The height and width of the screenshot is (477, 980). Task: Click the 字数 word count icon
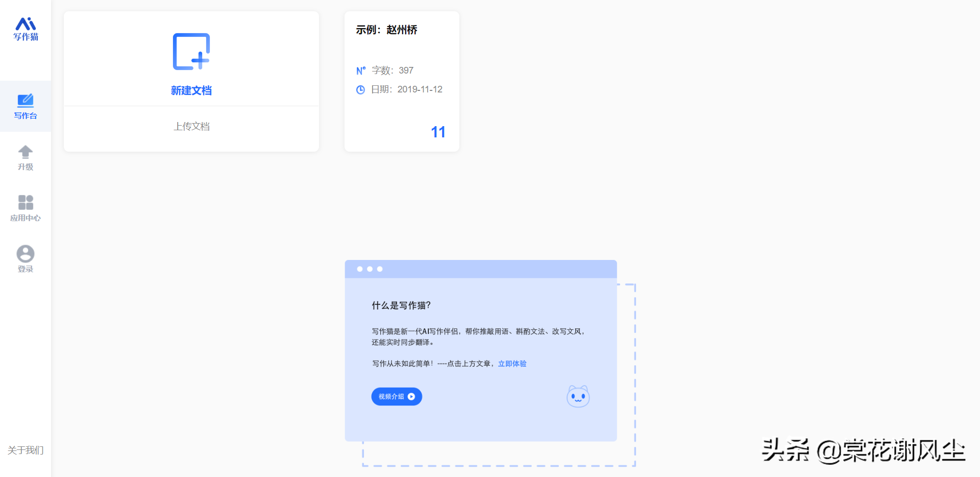pyautogui.click(x=361, y=70)
